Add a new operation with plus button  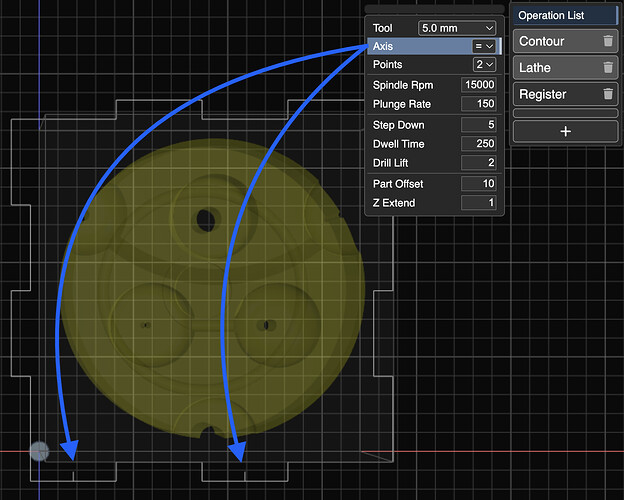point(565,131)
